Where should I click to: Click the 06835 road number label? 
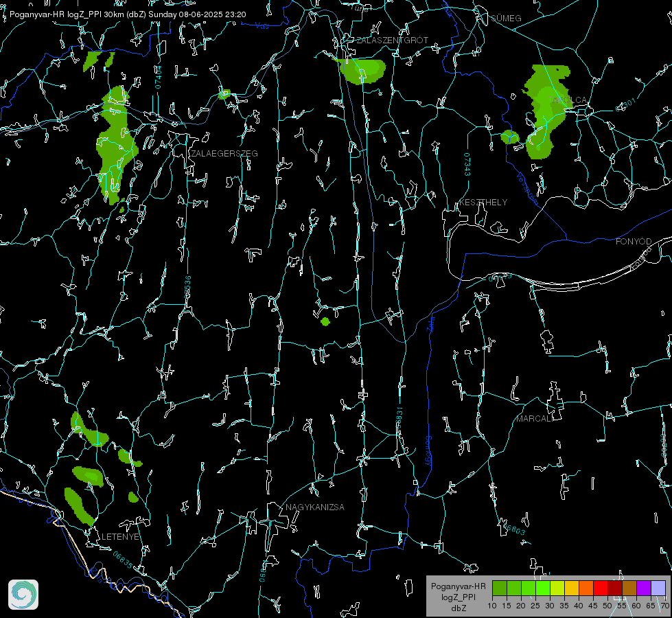(x=123, y=560)
